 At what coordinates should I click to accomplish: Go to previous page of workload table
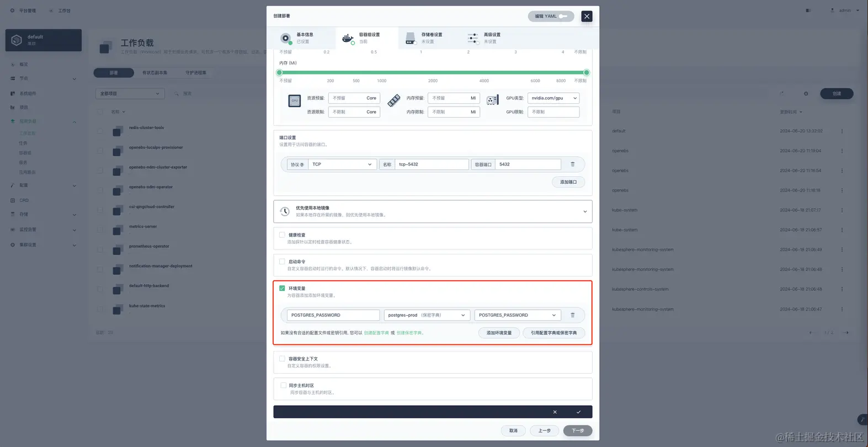click(x=810, y=333)
